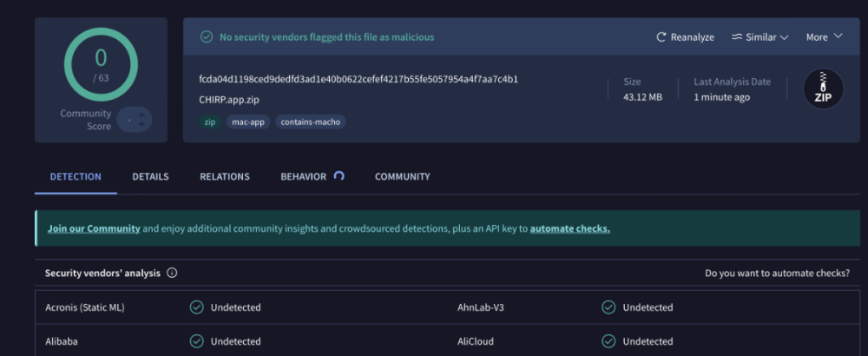Switch to the Details tab
The image size is (868, 356).
coord(150,176)
